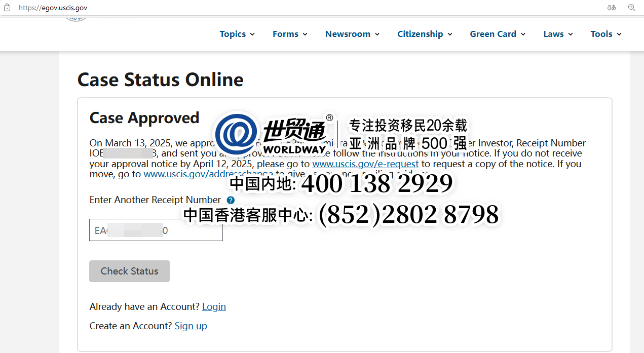Image resolution: width=644 pixels, height=353 pixels.
Task: Expand the Topics dropdown menu
Action: [237, 34]
